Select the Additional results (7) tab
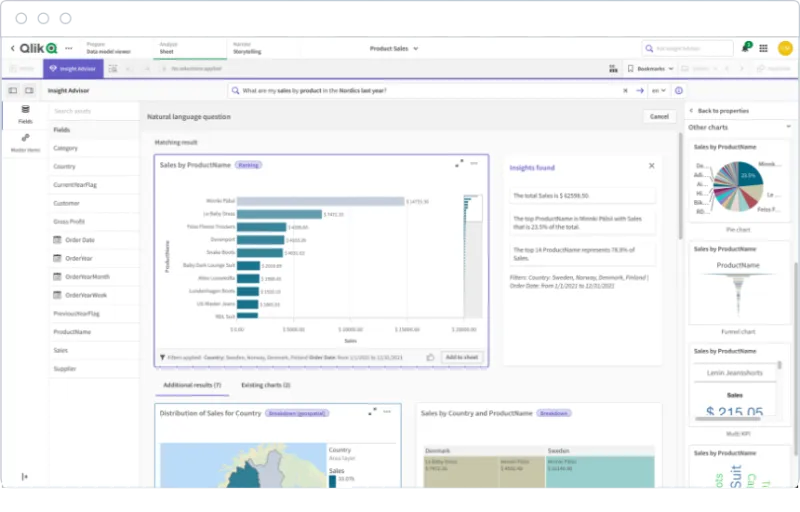 coord(192,385)
